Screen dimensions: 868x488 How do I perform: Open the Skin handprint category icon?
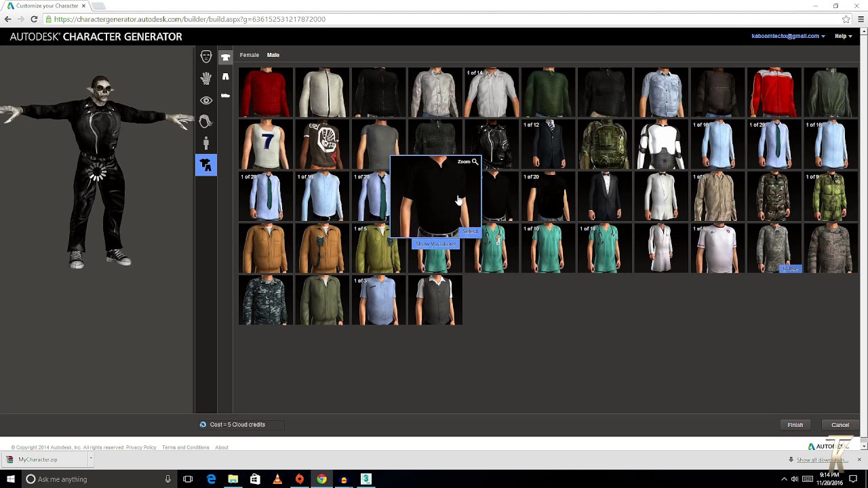pyautogui.click(x=206, y=79)
